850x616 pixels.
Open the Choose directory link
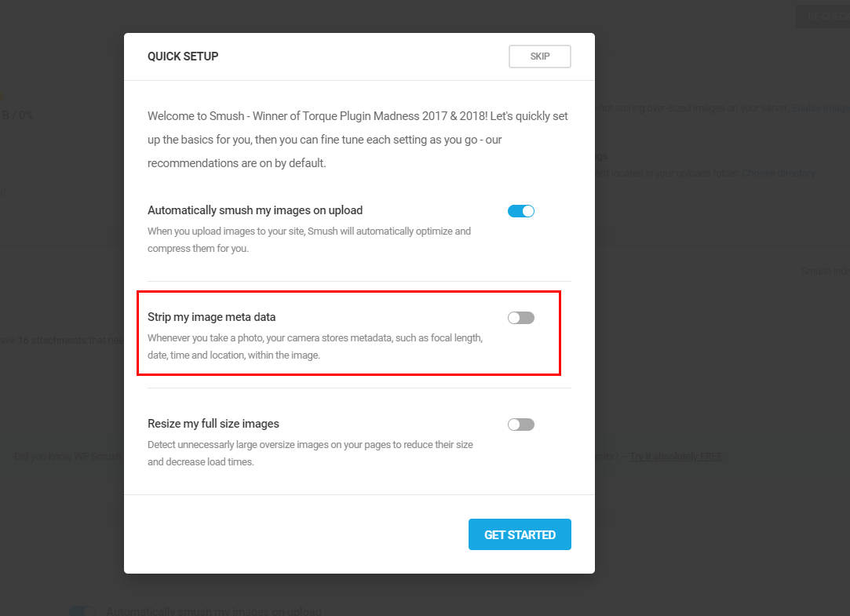(779, 173)
